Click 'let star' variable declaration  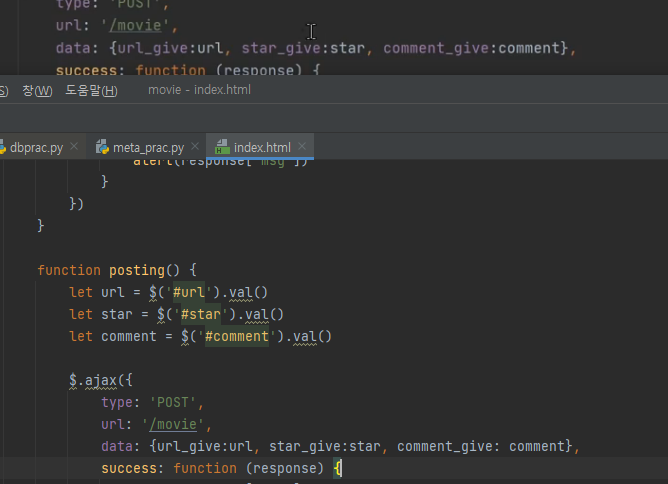(x=101, y=314)
